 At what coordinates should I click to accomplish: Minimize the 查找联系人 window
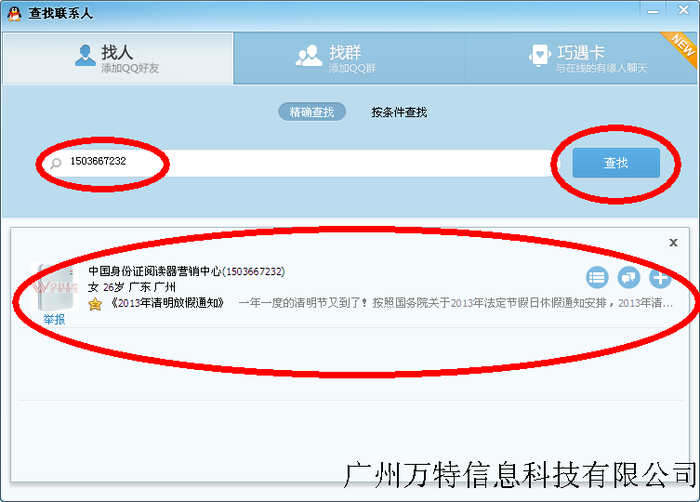tap(653, 11)
